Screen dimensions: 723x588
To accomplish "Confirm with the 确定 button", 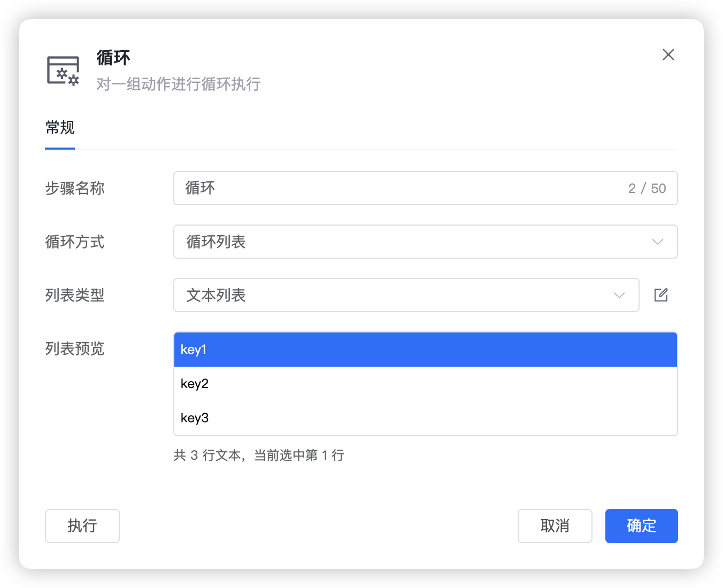I will pos(642,526).
